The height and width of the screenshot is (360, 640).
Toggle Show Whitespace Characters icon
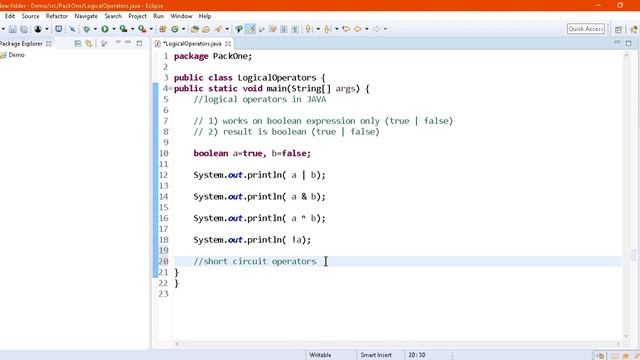click(295, 29)
